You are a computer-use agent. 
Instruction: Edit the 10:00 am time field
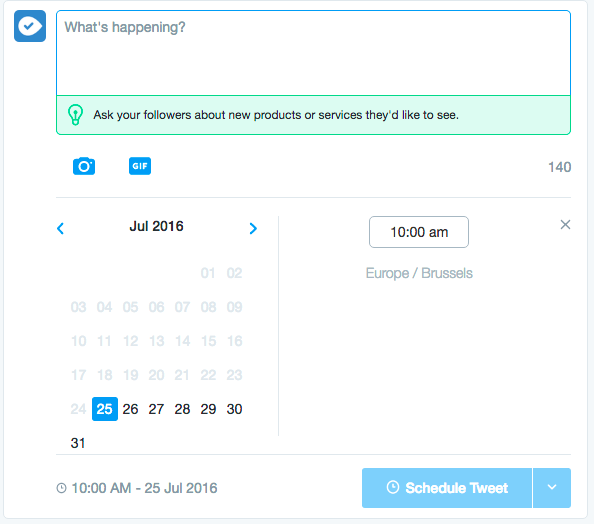tap(419, 232)
